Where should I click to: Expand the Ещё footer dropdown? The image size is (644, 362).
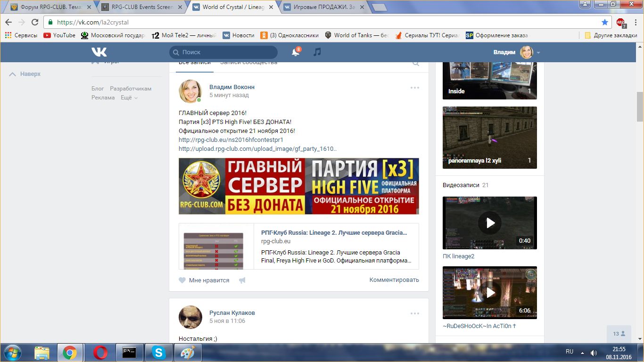(129, 98)
